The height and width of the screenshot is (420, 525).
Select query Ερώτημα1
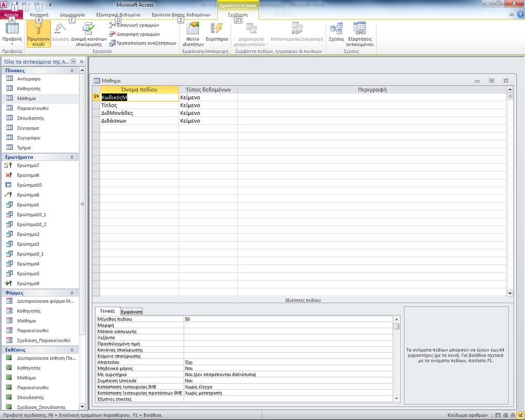(x=28, y=205)
